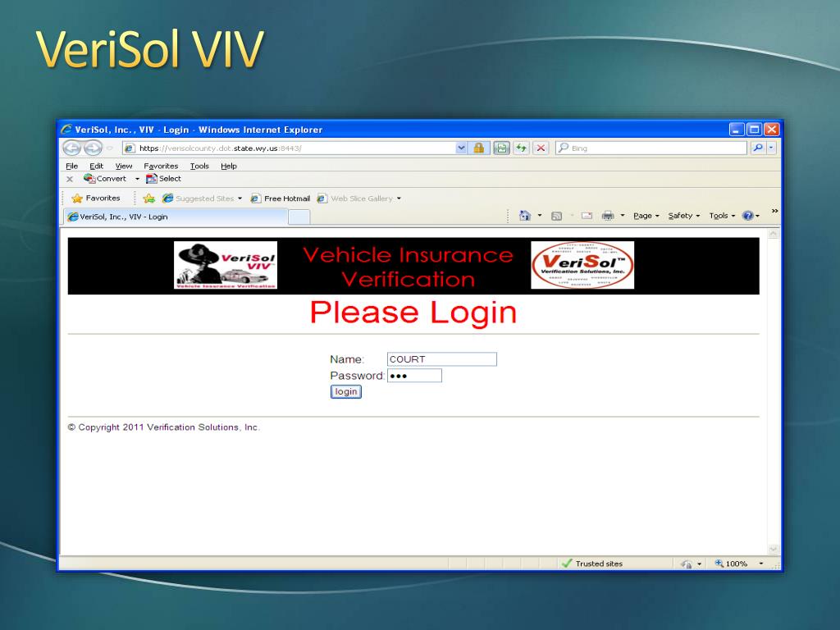Close the Convert toolbar with its X
Viewport: 840px width, 630px height.
coord(70,179)
